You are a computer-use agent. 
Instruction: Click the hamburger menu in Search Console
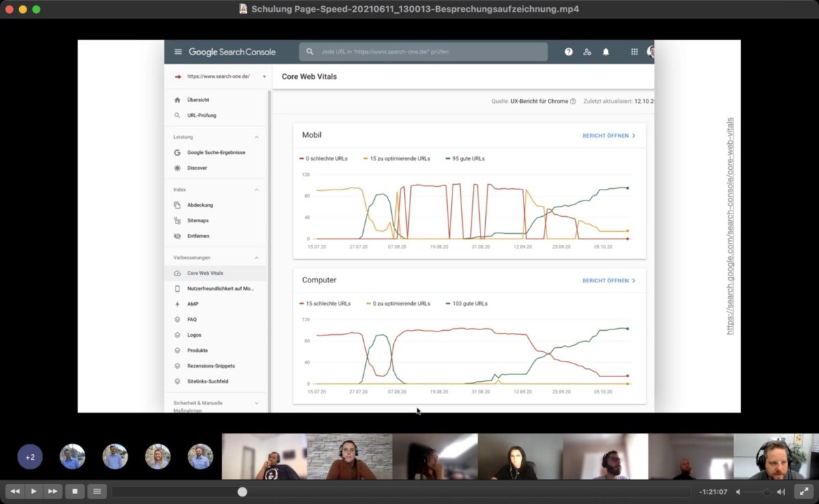pos(178,52)
